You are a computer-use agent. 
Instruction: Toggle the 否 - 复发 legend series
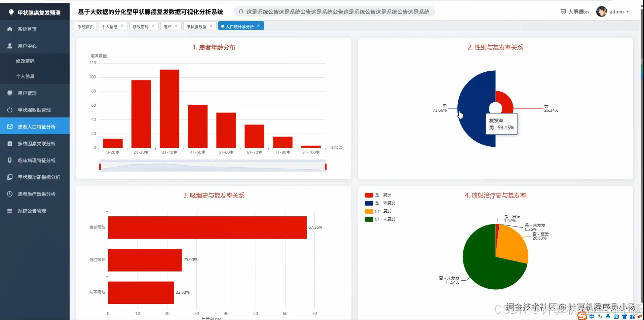378,211
